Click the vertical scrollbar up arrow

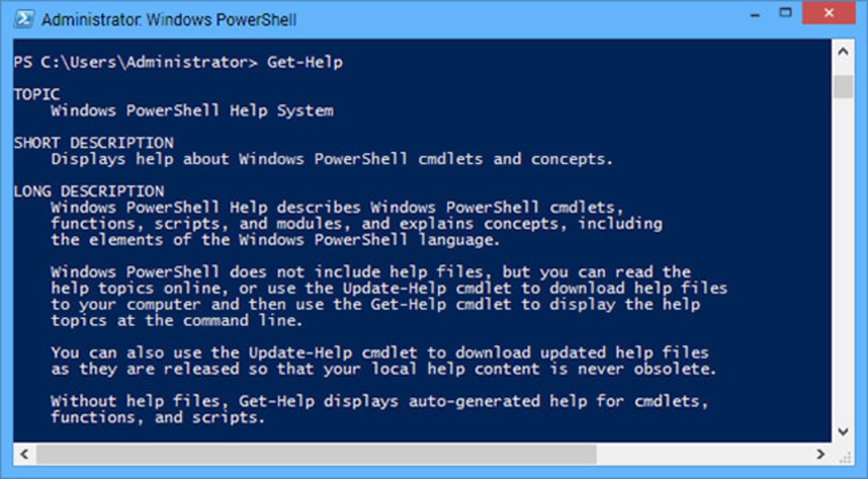tap(843, 52)
